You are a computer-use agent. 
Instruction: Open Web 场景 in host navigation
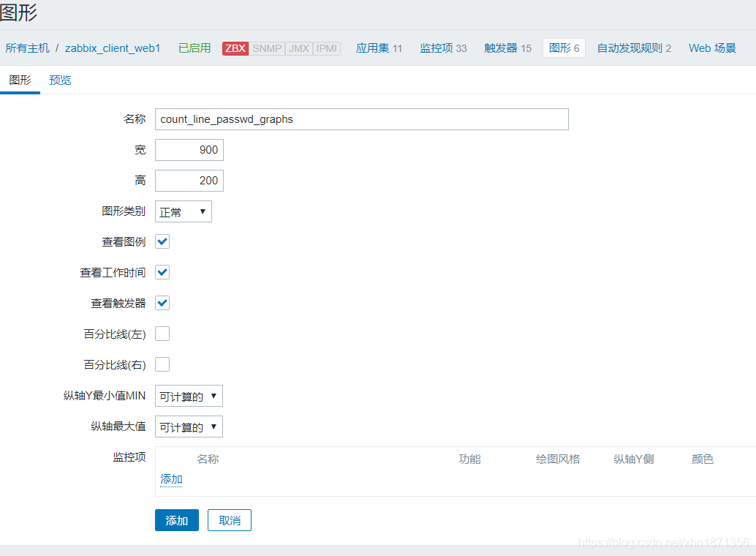712,48
